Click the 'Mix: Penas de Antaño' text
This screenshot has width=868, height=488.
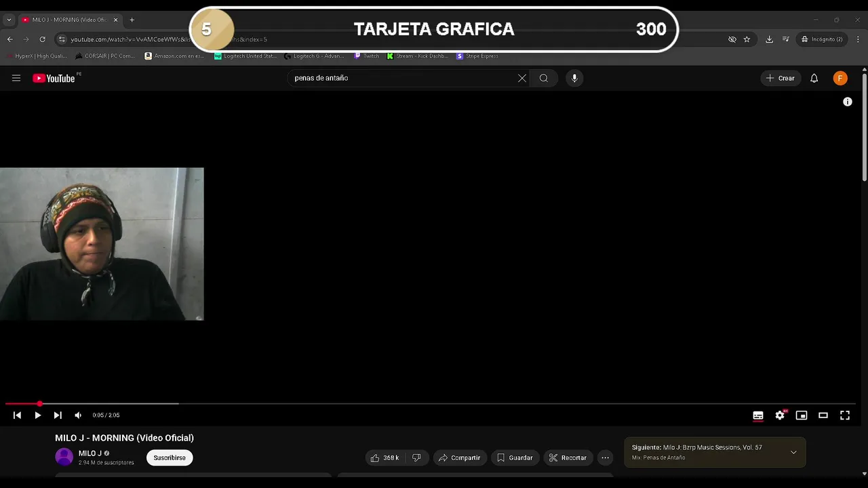click(x=658, y=458)
